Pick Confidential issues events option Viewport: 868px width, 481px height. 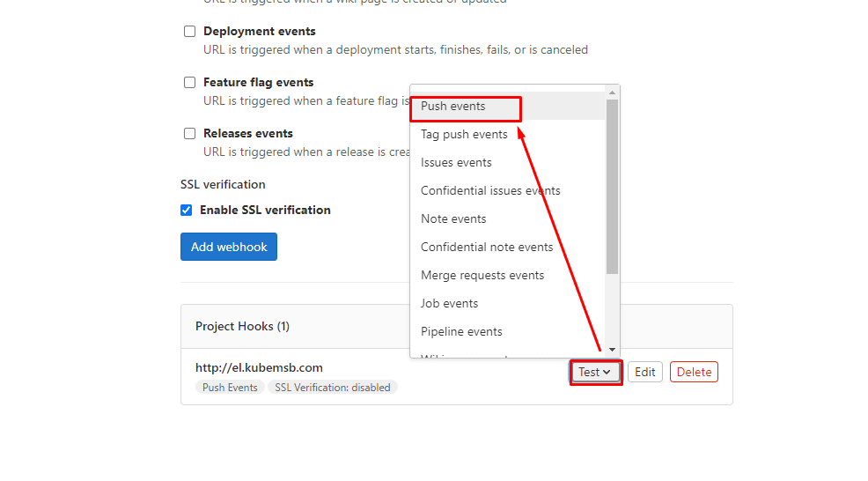(x=508, y=190)
